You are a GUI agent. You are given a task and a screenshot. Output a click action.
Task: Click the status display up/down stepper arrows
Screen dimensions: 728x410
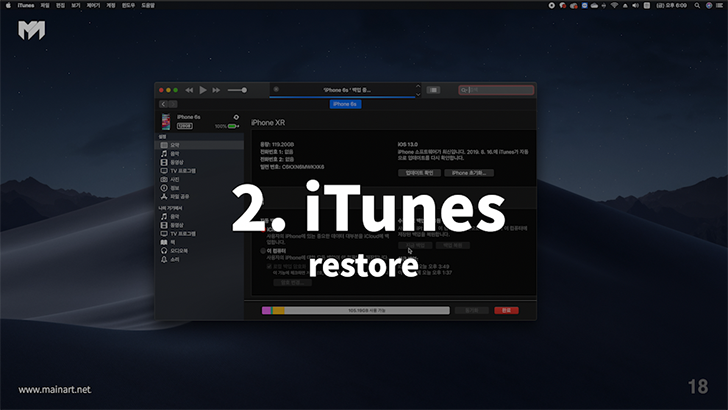pyautogui.click(x=418, y=90)
